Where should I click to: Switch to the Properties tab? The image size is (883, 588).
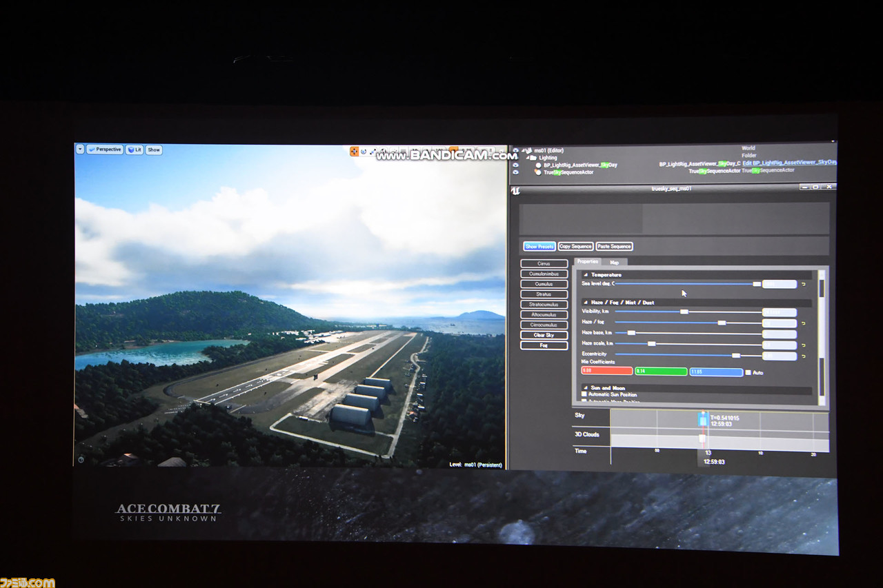588,262
